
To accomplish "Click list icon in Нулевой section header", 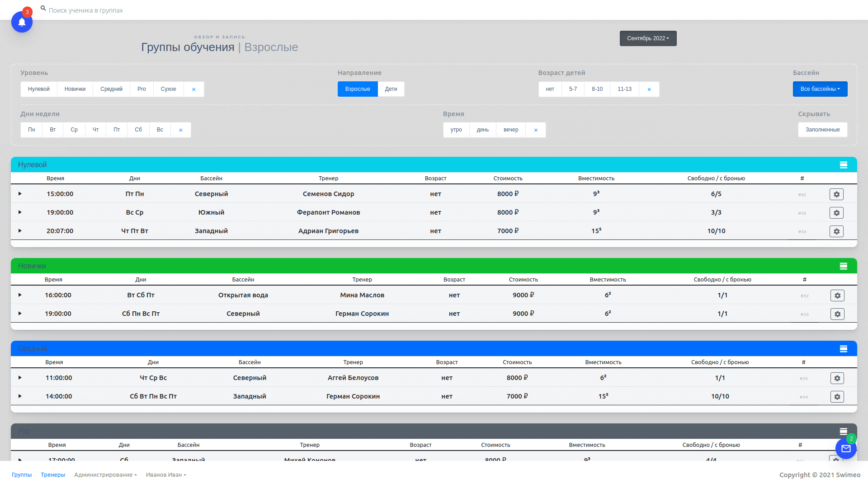I will click(x=843, y=165).
